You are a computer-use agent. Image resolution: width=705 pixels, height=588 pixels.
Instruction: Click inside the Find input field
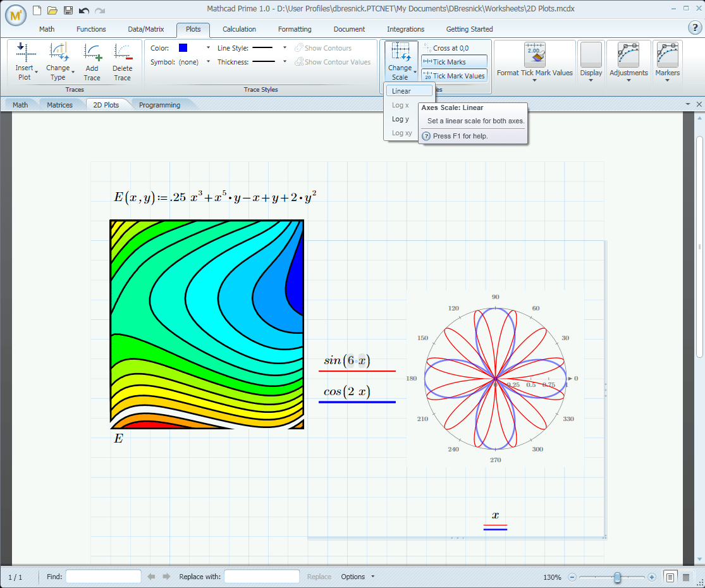(x=103, y=577)
